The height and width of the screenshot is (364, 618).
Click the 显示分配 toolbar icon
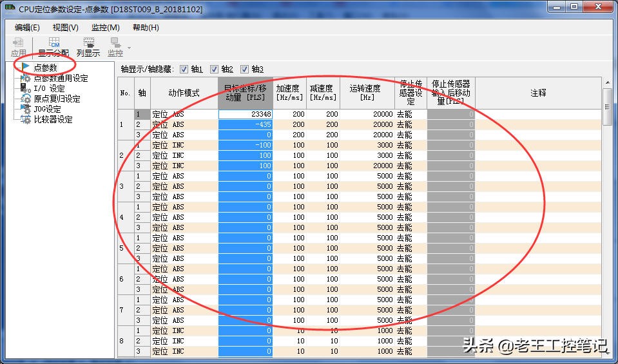pos(53,47)
